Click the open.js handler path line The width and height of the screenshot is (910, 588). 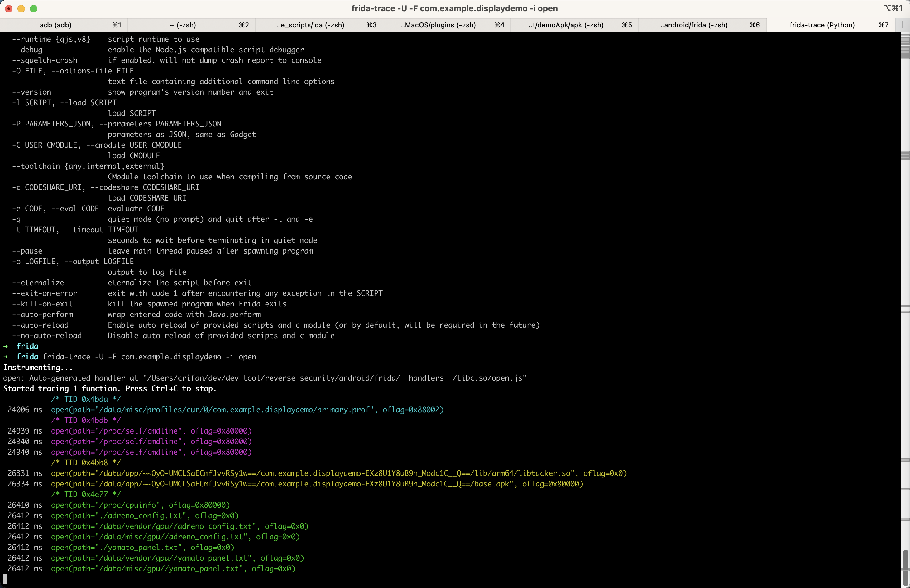click(265, 377)
